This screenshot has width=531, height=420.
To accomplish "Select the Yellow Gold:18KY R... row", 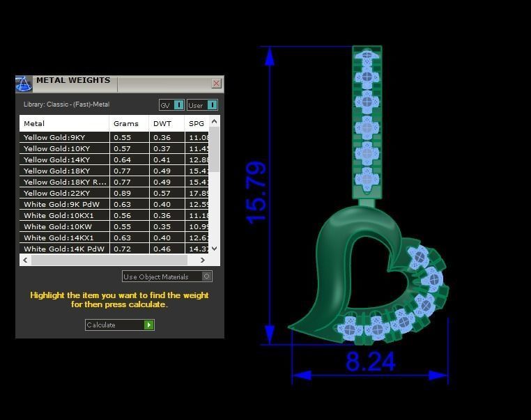I will click(114, 182).
